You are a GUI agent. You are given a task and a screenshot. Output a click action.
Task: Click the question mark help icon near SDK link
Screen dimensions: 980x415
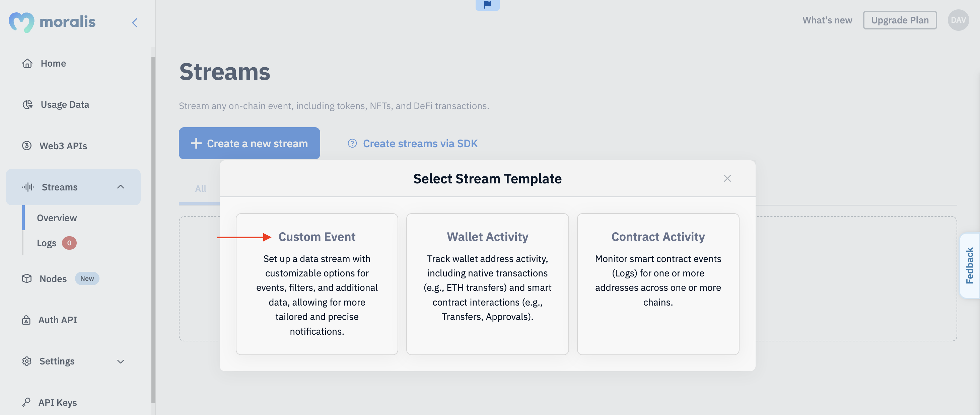[x=352, y=143]
